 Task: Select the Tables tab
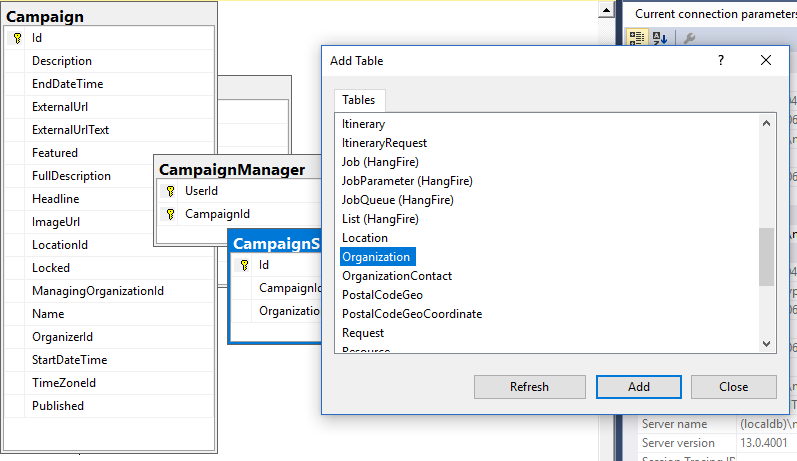[359, 100]
